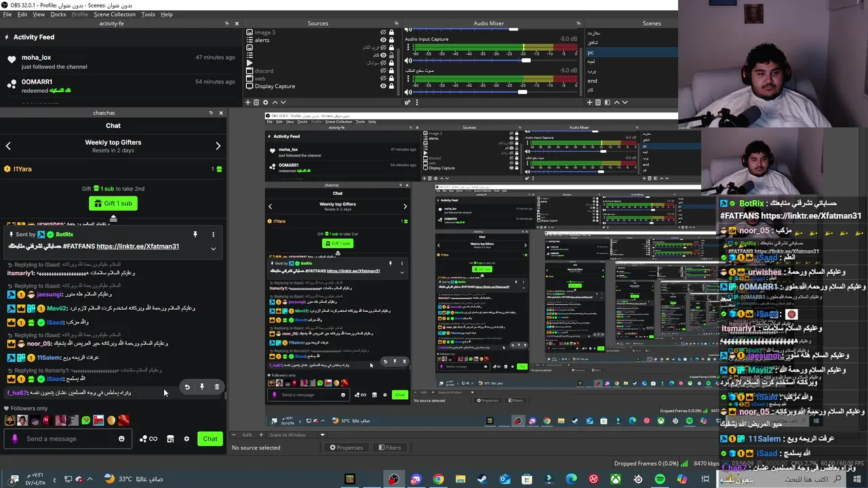Viewport: 868px width, 488px height.
Task: Open the Edit menu
Action: coord(22,14)
